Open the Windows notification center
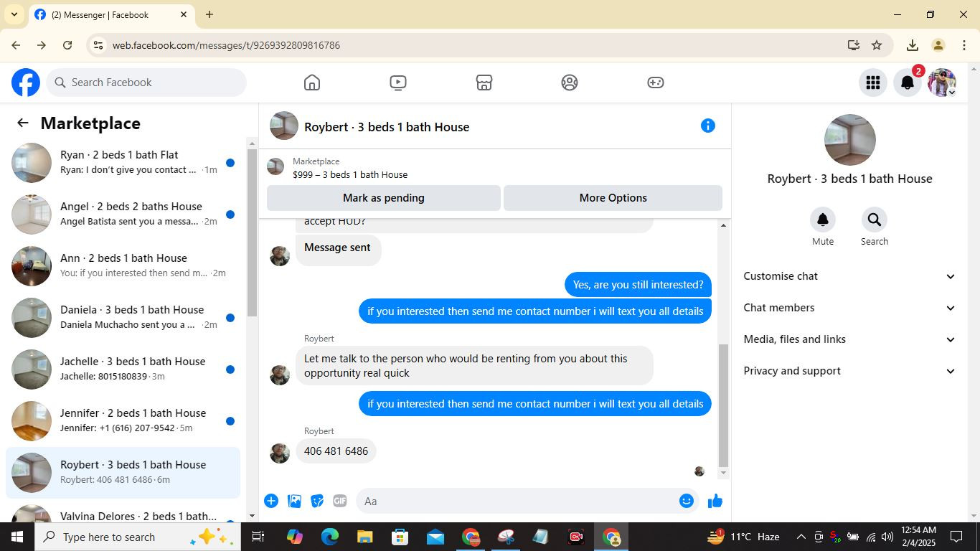Image resolution: width=980 pixels, height=551 pixels. 956,537
